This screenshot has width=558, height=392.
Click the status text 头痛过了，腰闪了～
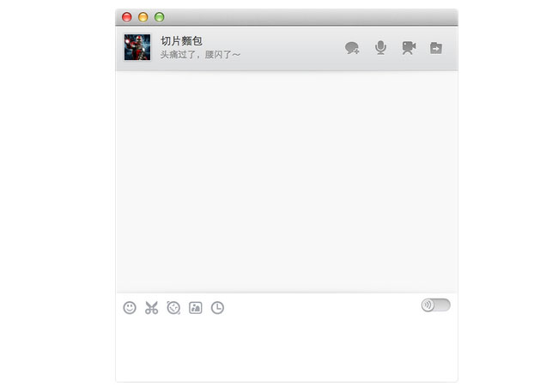[200, 55]
